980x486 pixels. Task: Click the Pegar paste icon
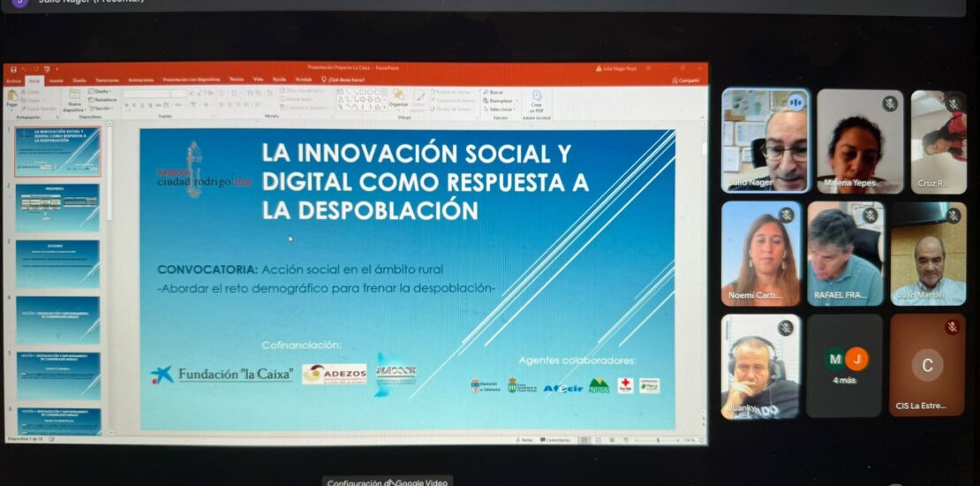click(12, 96)
